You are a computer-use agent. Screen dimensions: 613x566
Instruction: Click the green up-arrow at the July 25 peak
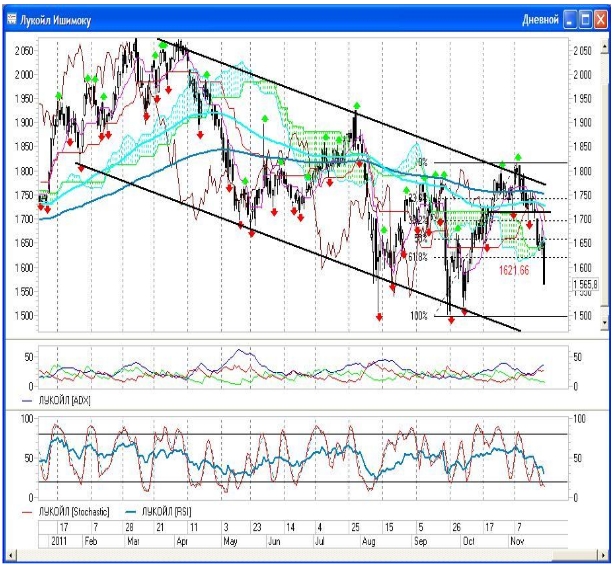(357, 106)
